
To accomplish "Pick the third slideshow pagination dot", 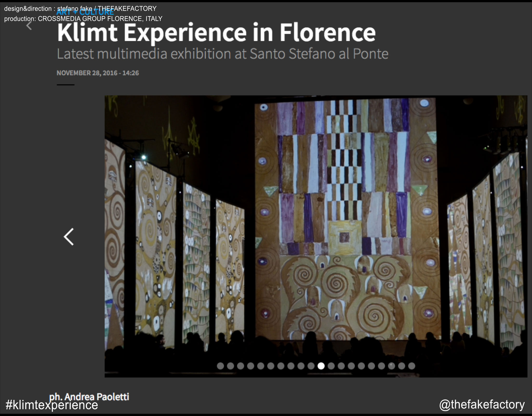I will point(241,366).
